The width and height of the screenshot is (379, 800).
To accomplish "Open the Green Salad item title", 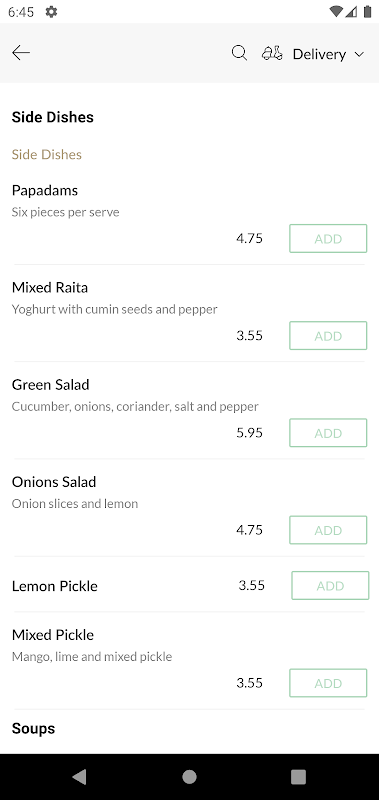I will click(x=50, y=384).
